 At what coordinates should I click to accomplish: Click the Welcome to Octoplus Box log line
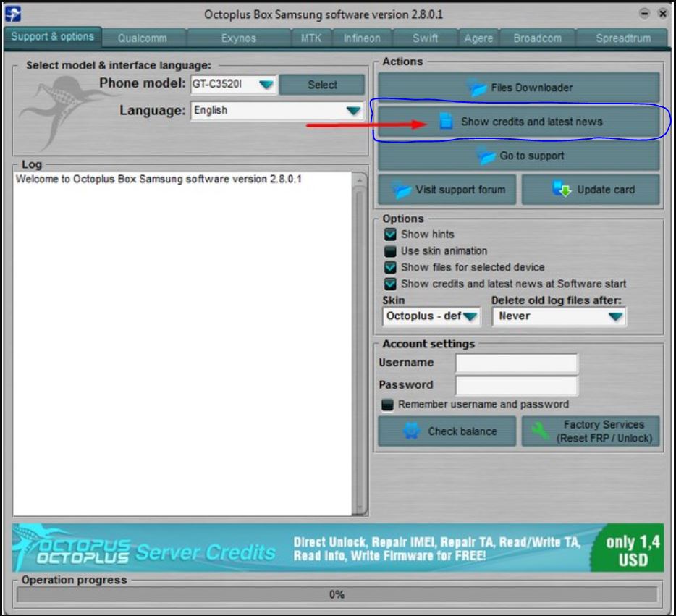click(159, 179)
